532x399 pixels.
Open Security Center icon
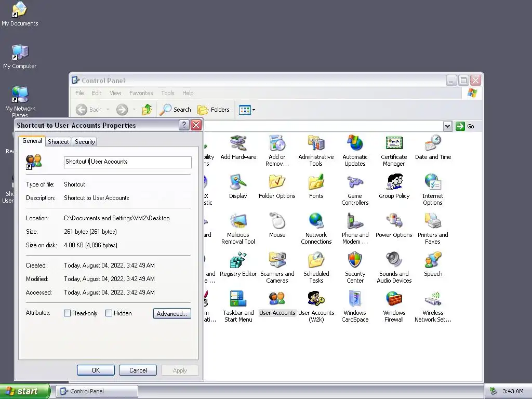click(x=355, y=268)
